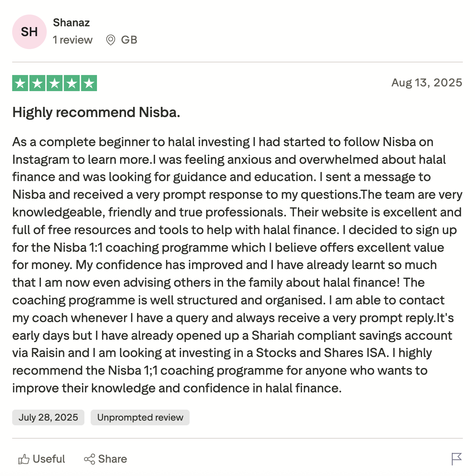Click the share network icon
This screenshot has width=475, height=476.
point(89,459)
